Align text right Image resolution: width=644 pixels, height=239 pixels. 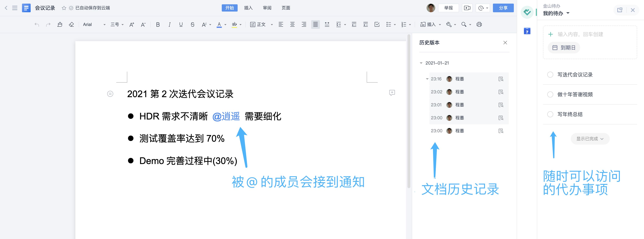pyautogui.click(x=304, y=25)
